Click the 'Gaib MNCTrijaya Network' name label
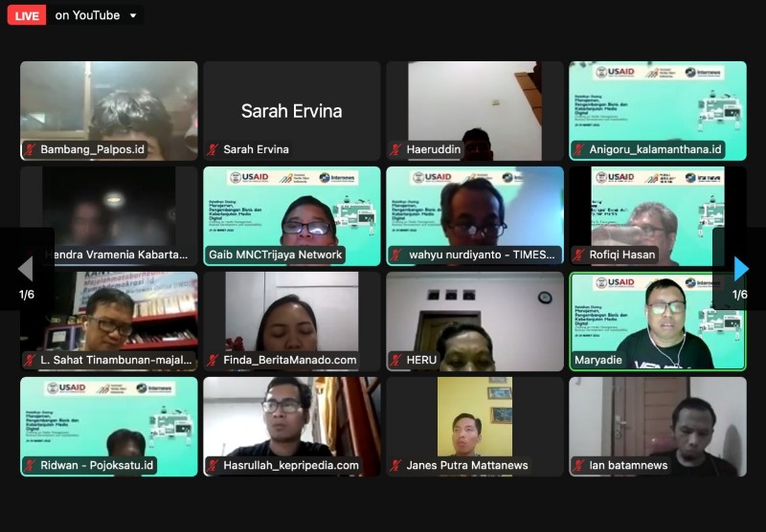 pyautogui.click(x=276, y=255)
